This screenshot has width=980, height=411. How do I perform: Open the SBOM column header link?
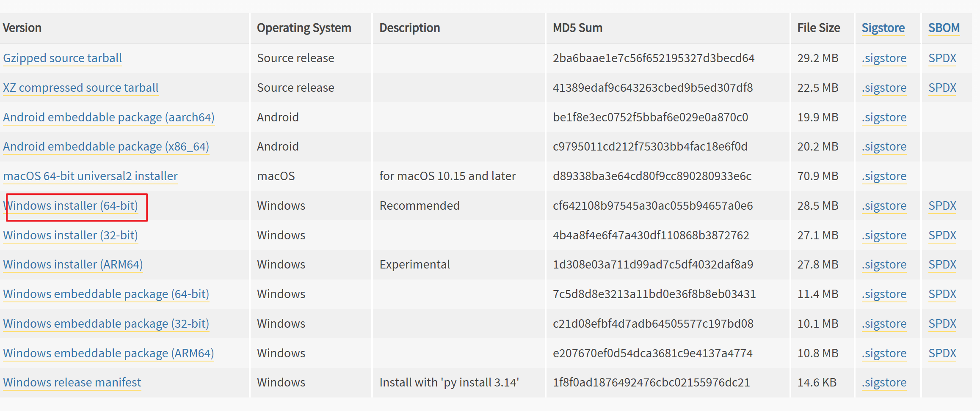coord(944,28)
